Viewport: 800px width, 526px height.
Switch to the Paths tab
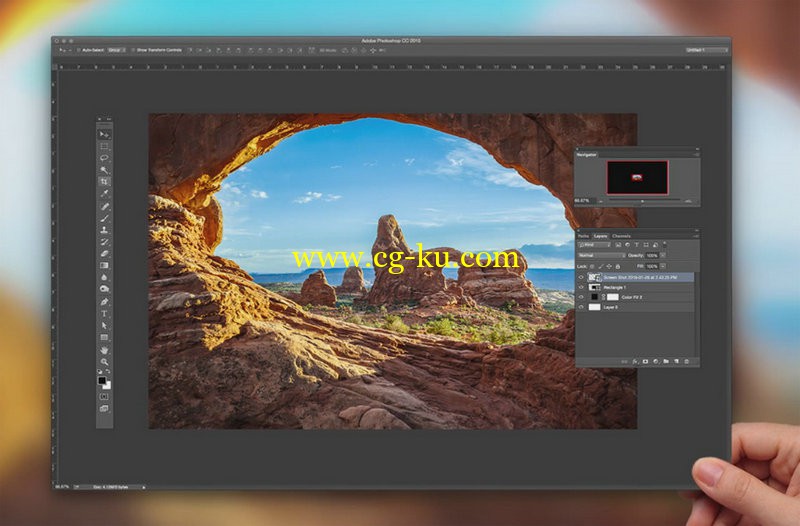coord(583,236)
